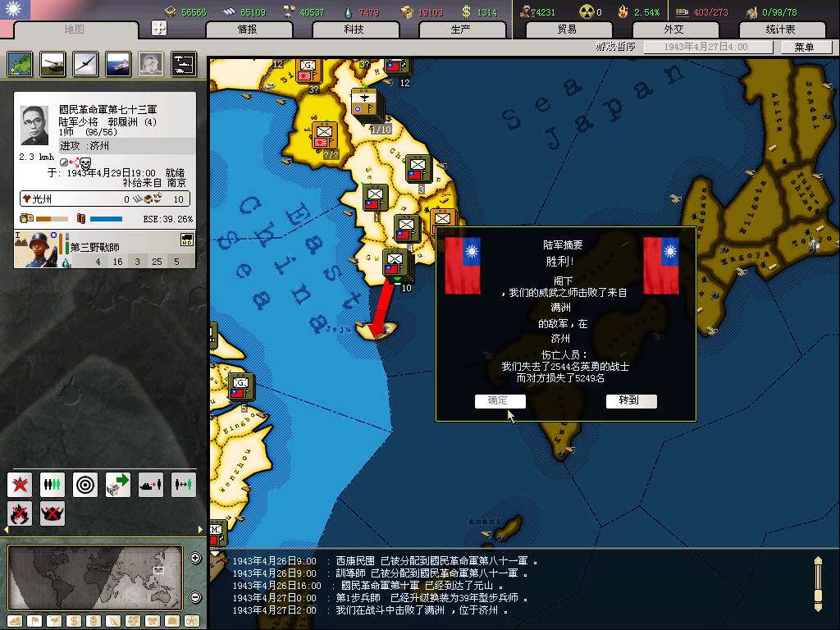Click the log entry about 39年型步兵师
The width and height of the screenshot is (840, 630).
[380, 598]
